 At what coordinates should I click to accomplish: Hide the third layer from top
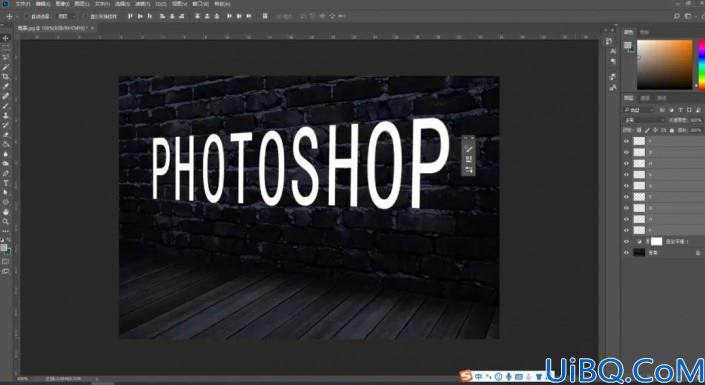pos(626,163)
